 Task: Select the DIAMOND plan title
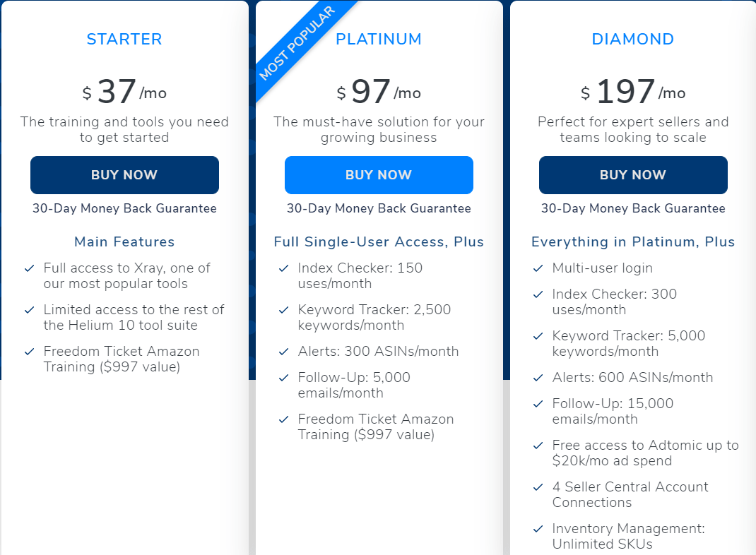click(x=633, y=39)
